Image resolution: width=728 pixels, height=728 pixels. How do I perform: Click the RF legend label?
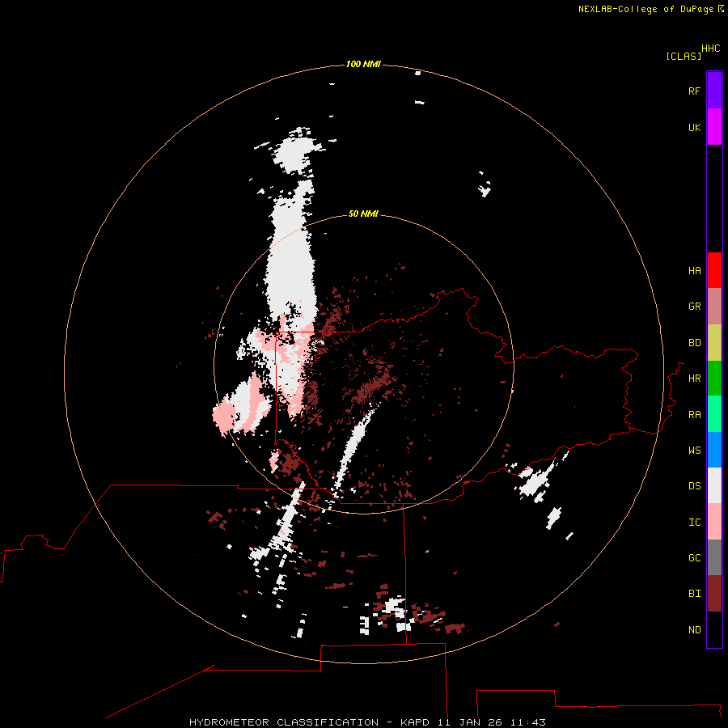tap(694, 91)
